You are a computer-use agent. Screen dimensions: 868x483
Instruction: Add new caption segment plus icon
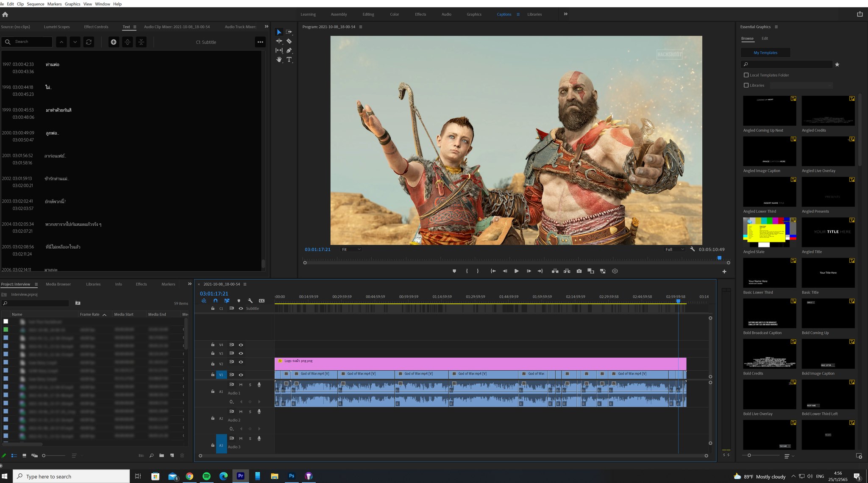114,42
